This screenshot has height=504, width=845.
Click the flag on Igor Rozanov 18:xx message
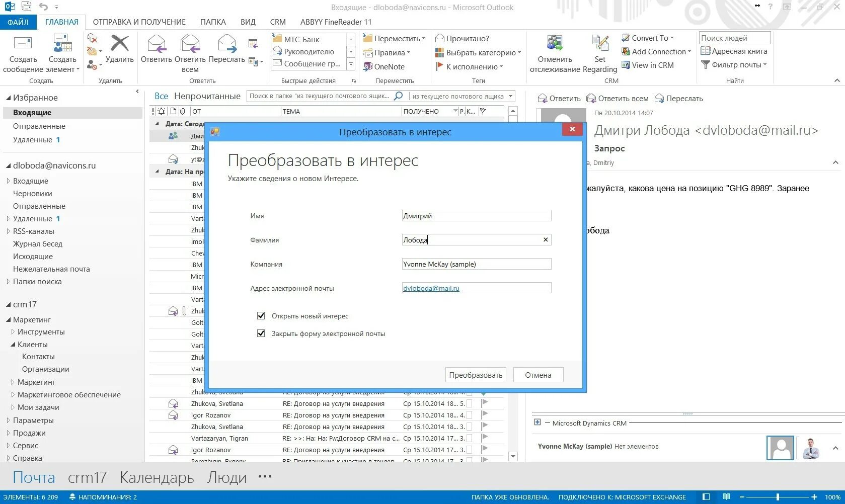tap(484, 415)
